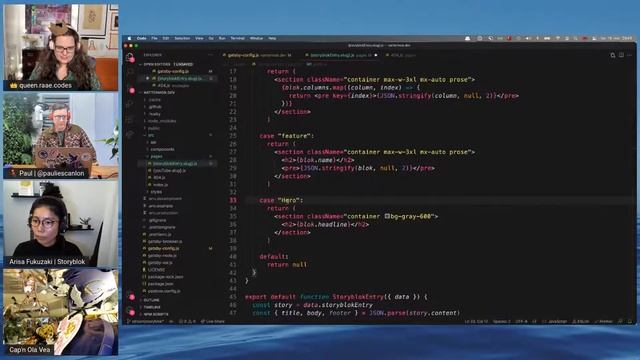
Task: Open Source Control view with pink badge
Action: pos(131,90)
